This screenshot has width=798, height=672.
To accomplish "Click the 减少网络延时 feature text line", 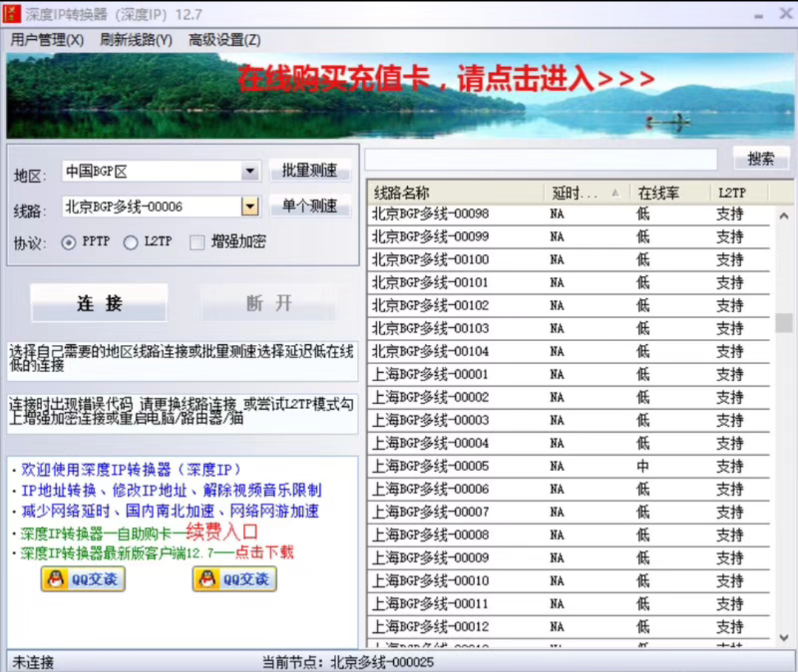I will [x=169, y=511].
